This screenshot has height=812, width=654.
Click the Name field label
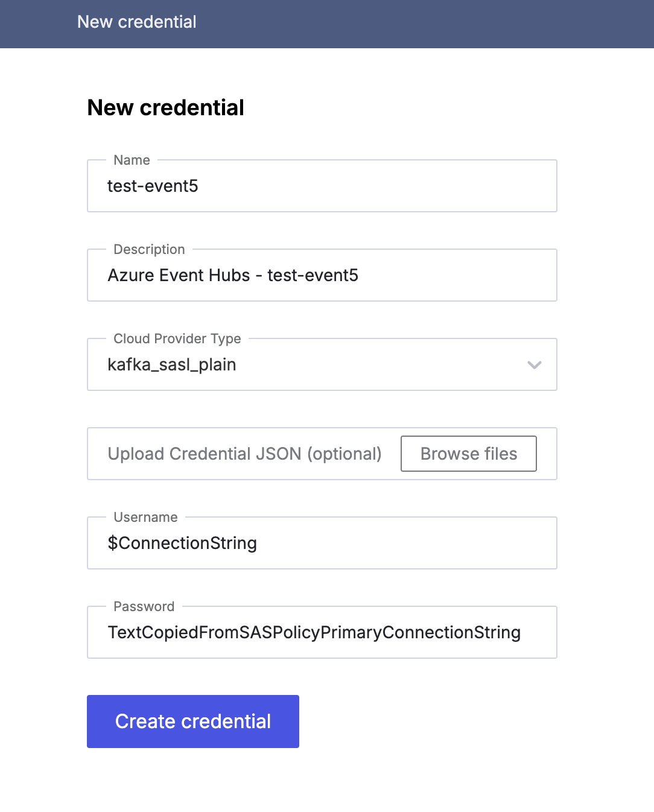click(x=132, y=160)
